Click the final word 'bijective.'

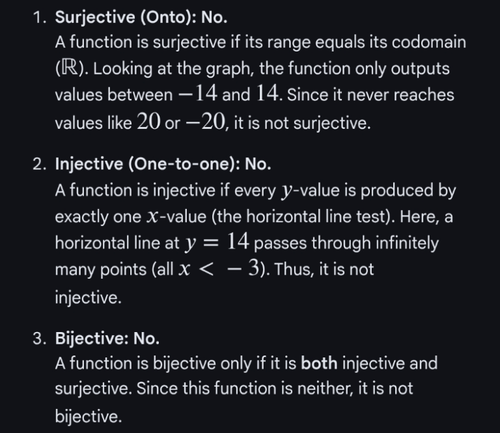point(88,416)
